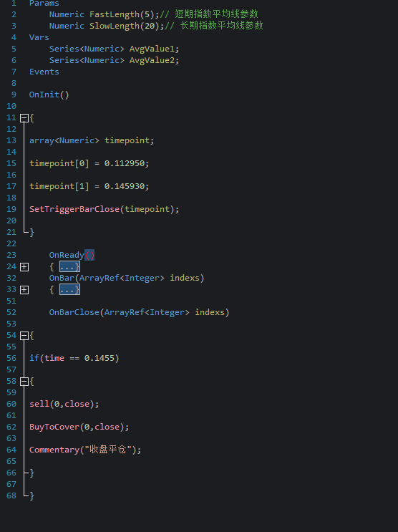The width and height of the screenshot is (398, 532).
Task: Click the SlowLength parameter name
Action: click(x=115, y=26)
